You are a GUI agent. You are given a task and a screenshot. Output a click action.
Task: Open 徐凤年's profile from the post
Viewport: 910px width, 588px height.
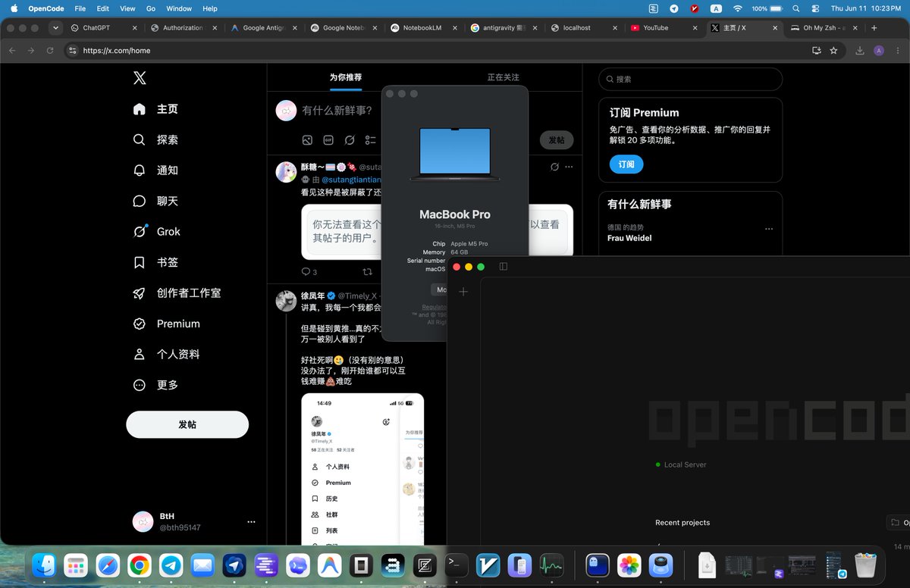312,296
